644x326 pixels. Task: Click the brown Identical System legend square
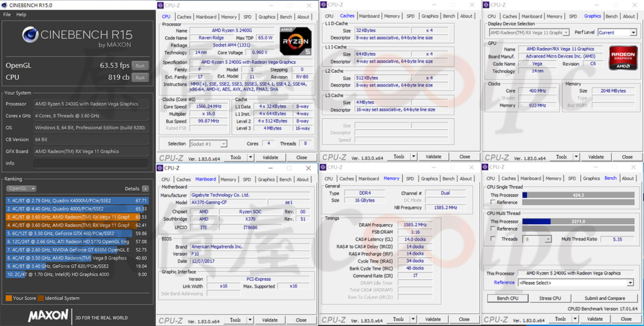[41, 298]
